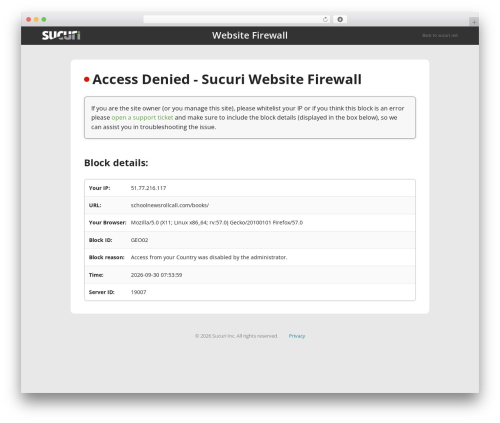Image resolution: width=500 pixels, height=423 pixels.
Task: Click the download icon button beside address bar
Action: [x=340, y=19]
